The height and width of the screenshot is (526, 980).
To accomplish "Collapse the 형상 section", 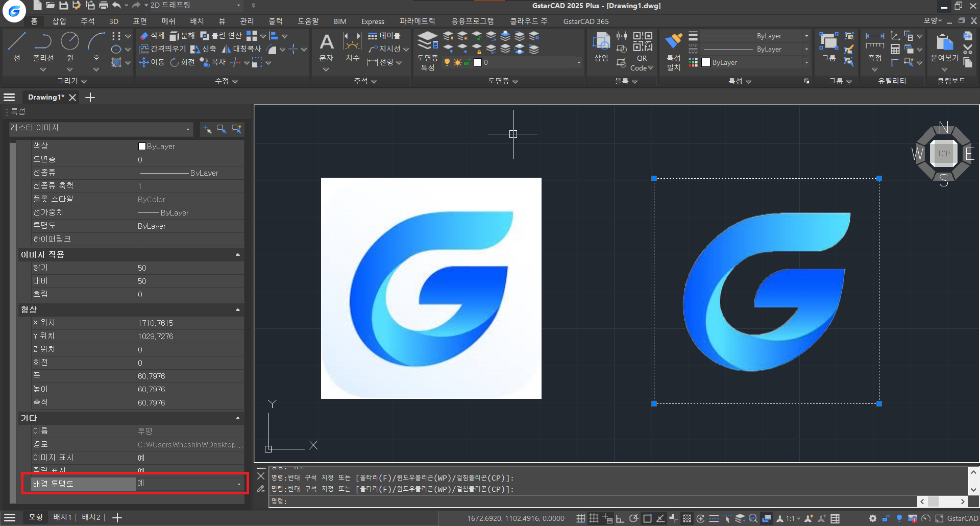I will [x=238, y=309].
